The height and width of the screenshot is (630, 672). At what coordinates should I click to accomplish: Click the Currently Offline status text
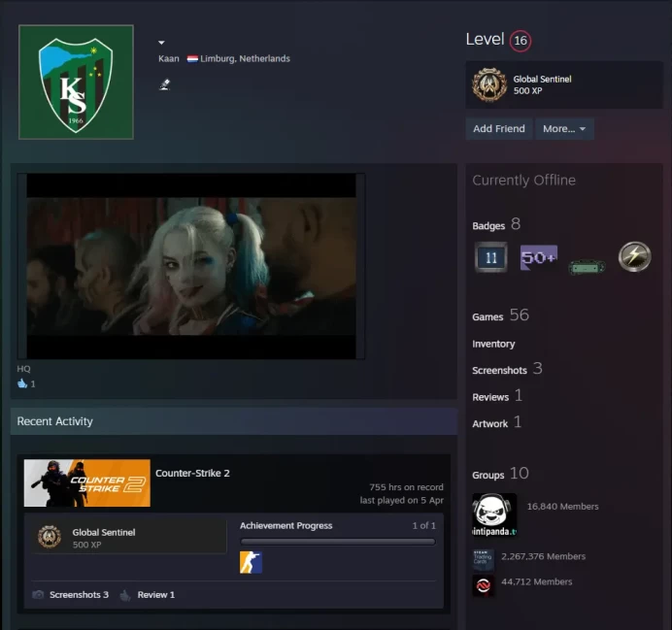click(x=523, y=181)
